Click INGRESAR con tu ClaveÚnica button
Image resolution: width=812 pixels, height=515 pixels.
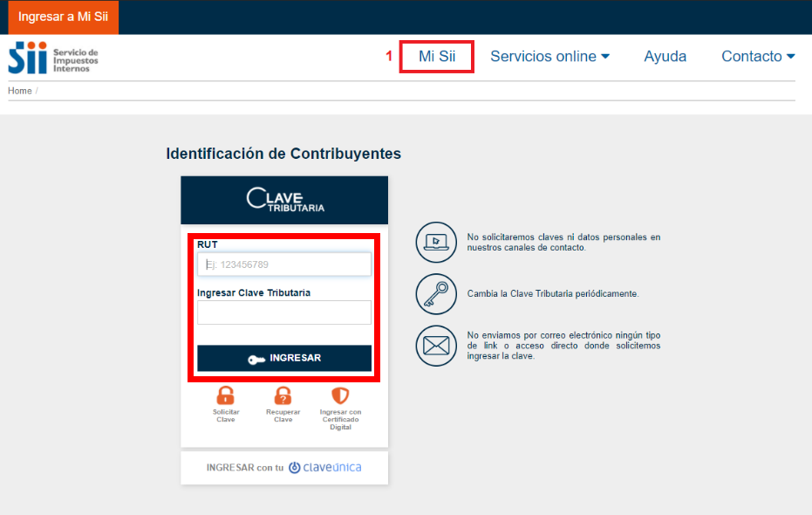pyautogui.click(x=284, y=467)
